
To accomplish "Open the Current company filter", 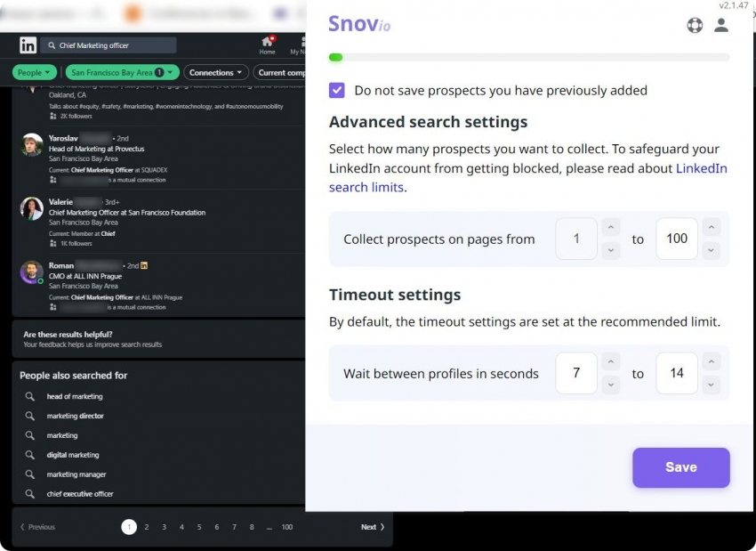I will coord(279,72).
